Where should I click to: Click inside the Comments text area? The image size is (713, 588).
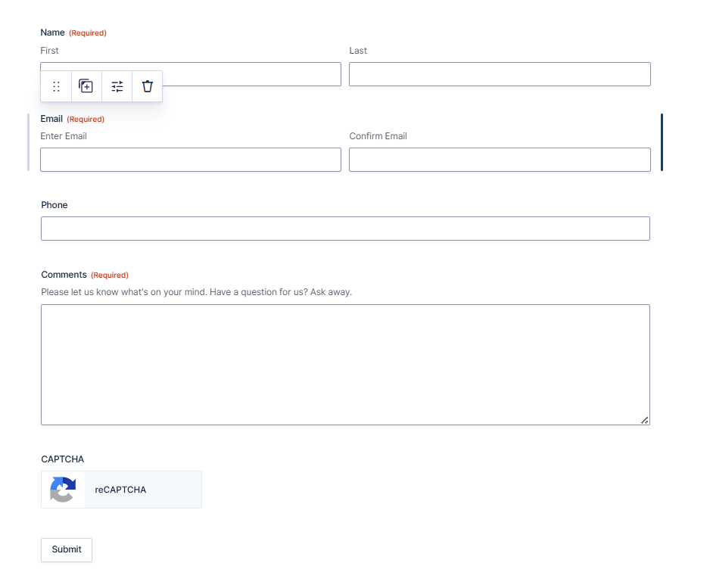click(x=345, y=365)
